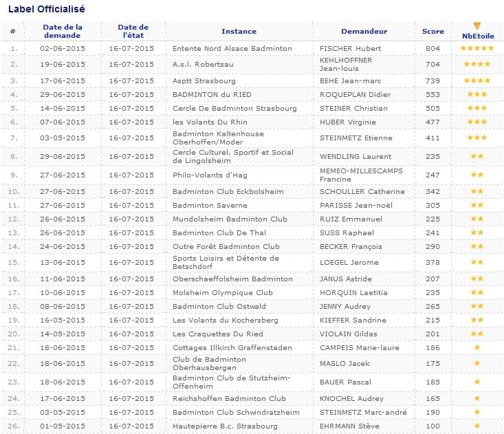Click the three-star rating for BADMINTON du RIED
Image resolution: width=504 pixels, height=434 pixels.
click(x=476, y=94)
